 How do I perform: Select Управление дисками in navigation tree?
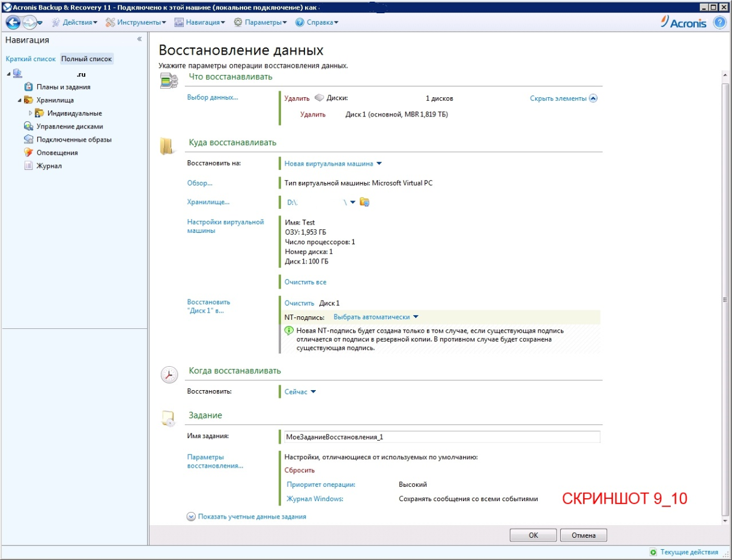pyautogui.click(x=70, y=127)
